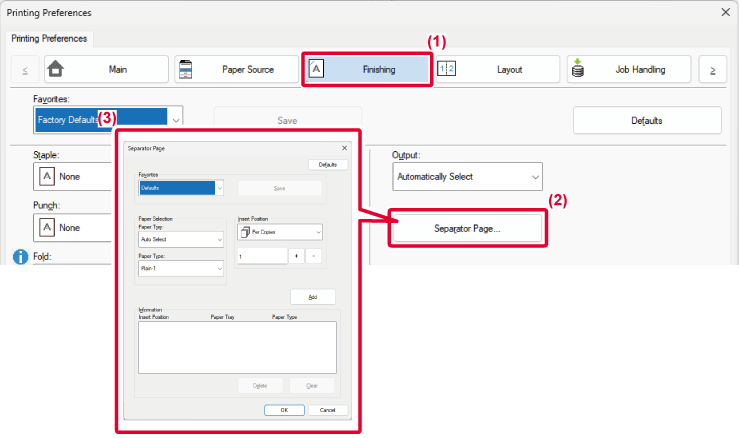
Task: Click the Main tab house icon
Action: click(56, 69)
